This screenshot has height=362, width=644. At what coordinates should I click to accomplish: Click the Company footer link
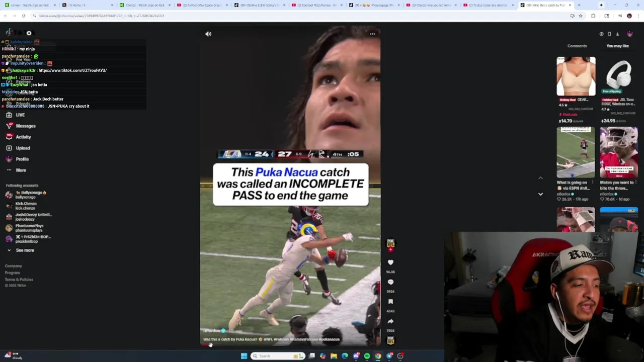[14, 266]
